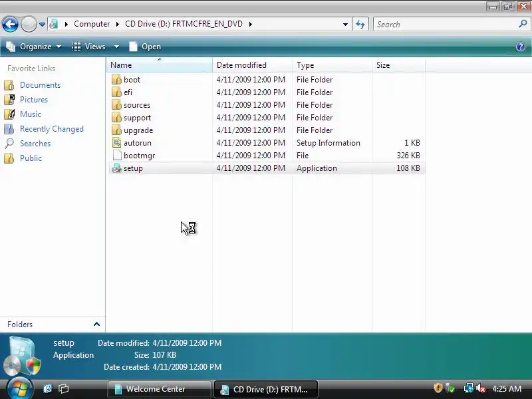Expand the arrow after FRTMCFRE_EN_DVD breadcrumb
Image resolution: width=532 pixels, height=399 pixels.
pyautogui.click(x=251, y=24)
